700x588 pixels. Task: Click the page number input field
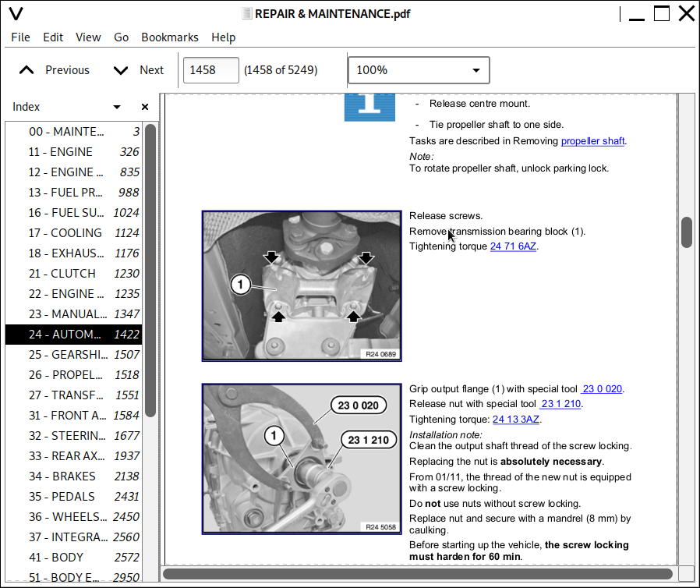tap(210, 70)
